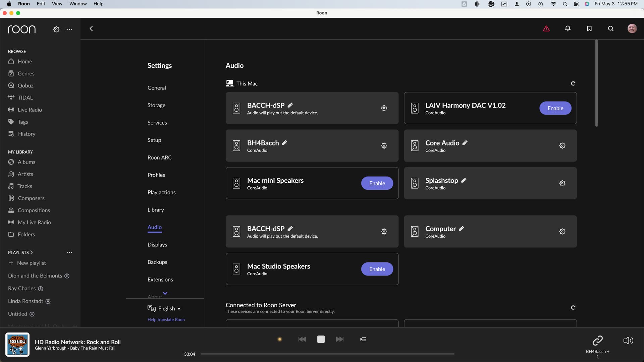Open device settings gear for Splashstop
This screenshot has width=644, height=362.
[562, 183]
